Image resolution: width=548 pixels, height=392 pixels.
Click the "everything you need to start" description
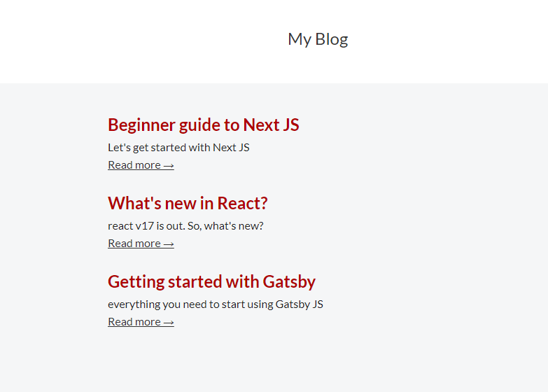215,304
